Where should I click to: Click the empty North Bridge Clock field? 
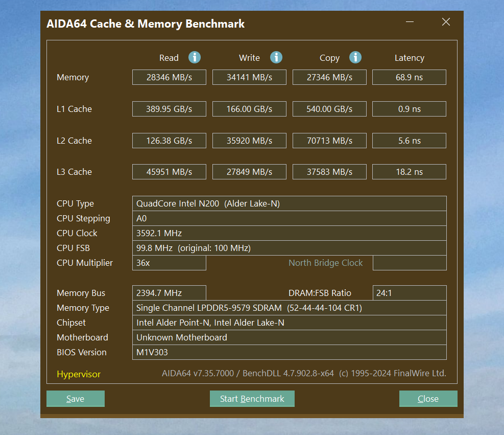[410, 263]
